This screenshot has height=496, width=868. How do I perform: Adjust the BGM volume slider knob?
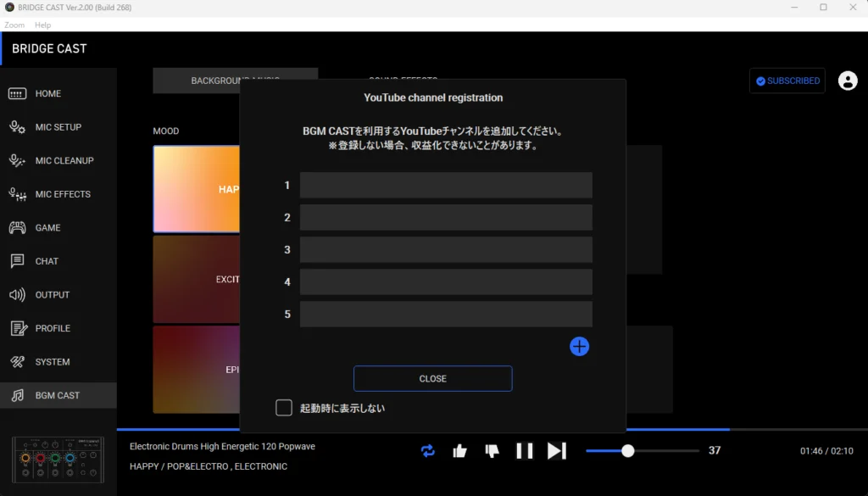point(628,451)
